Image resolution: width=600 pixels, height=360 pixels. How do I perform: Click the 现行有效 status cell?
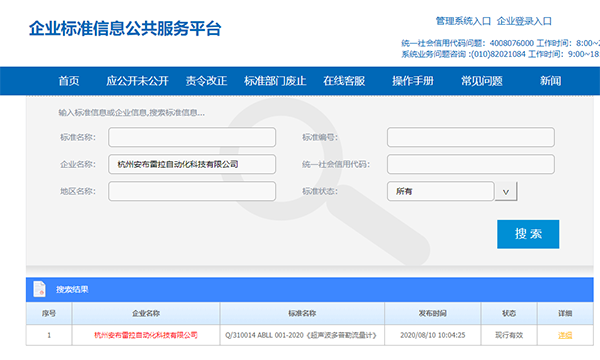(509, 335)
